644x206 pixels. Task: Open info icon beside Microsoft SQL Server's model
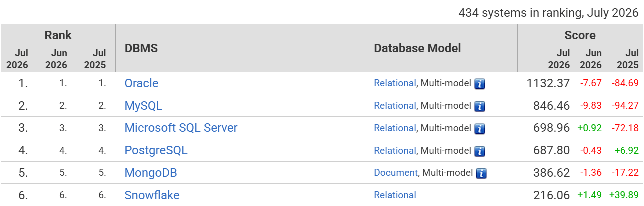pos(480,129)
